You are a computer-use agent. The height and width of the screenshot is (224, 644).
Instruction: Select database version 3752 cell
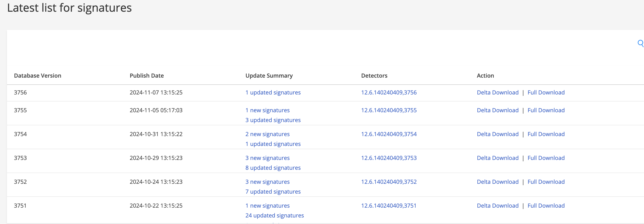pyautogui.click(x=20, y=182)
